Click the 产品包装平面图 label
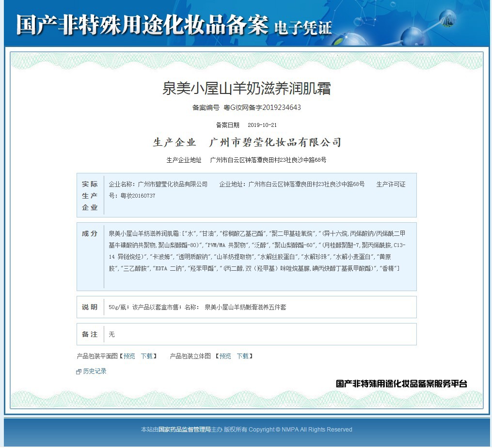The height and width of the screenshot is (448, 492). pyautogui.click(x=97, y=356)
